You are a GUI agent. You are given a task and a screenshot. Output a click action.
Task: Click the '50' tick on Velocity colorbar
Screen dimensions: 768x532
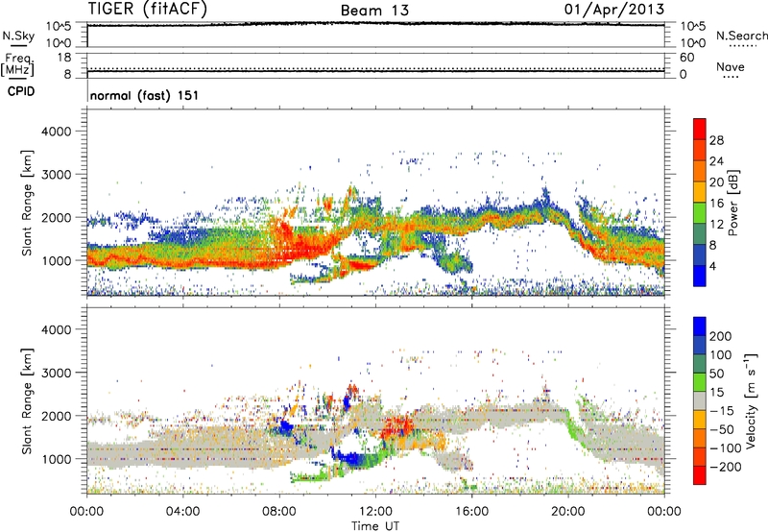(717, 374)
